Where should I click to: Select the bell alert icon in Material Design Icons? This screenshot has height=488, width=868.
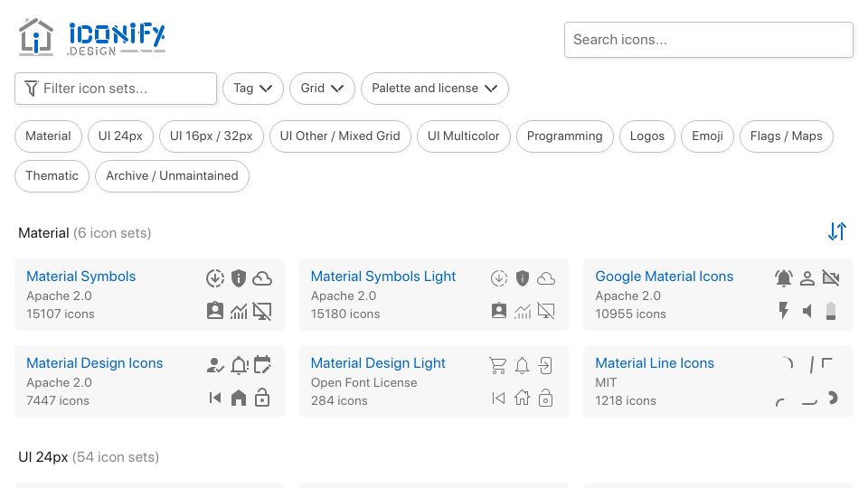[239, 365]
